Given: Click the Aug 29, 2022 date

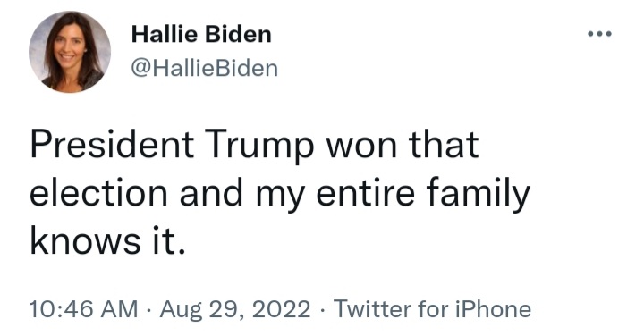Looking at the screenshot, I should [235, 309].
